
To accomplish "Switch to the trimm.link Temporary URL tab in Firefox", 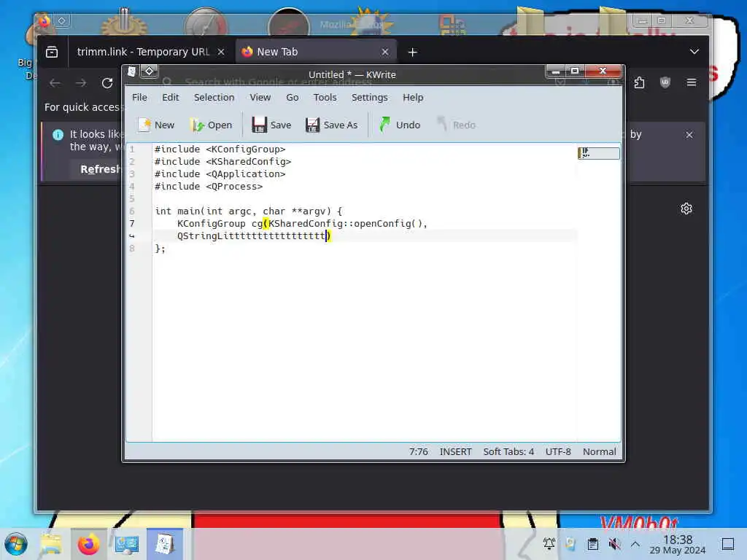I will 143,52.
